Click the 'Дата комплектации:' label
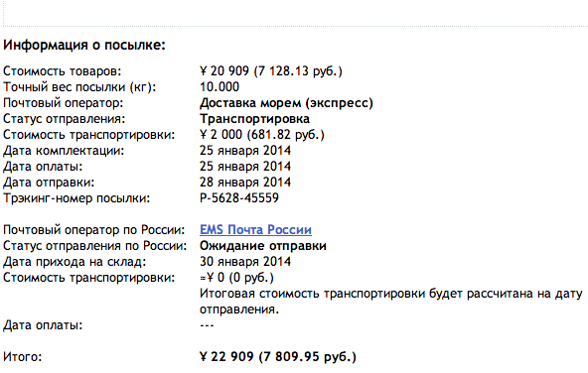Screen dimensions: 588x373 point(64,151)
